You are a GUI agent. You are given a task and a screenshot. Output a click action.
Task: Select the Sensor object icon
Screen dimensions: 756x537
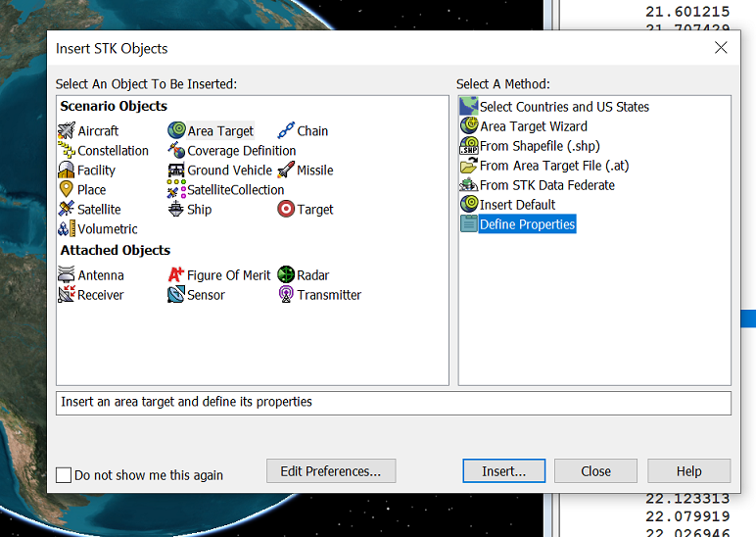176,294
